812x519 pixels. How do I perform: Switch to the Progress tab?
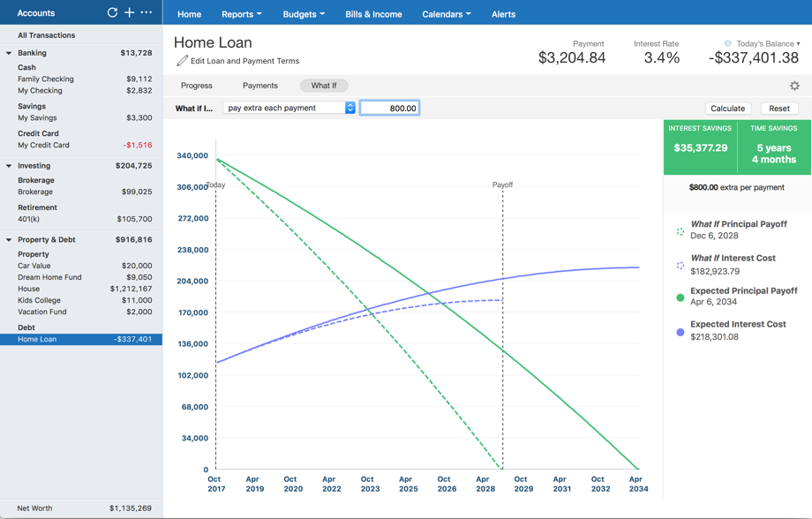pyautogui.click(x=196, y=86)
